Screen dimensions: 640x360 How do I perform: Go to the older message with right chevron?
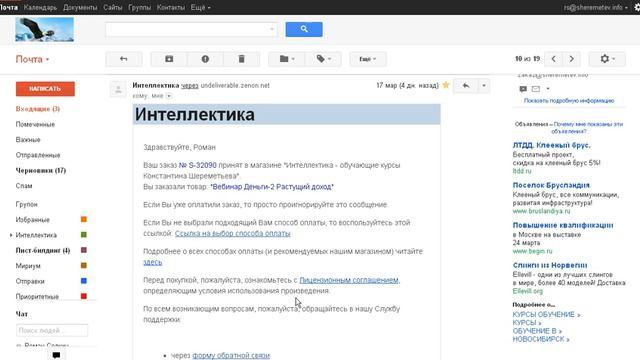click(571, 59)
